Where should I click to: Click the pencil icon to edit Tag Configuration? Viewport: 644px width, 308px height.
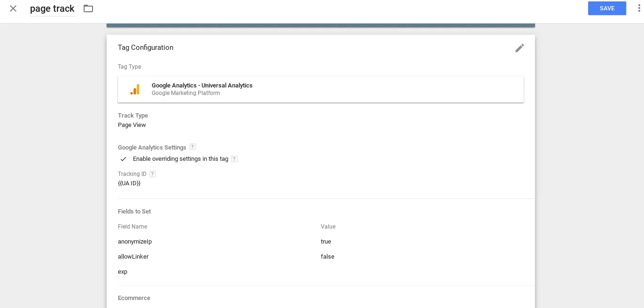coord(520,48)
